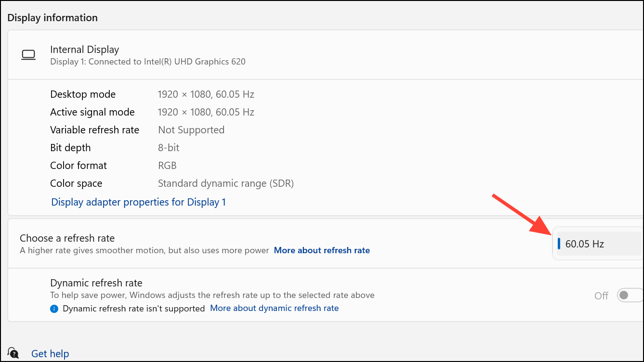Follow the More about dynamic refresh rate link

point(274,308)
